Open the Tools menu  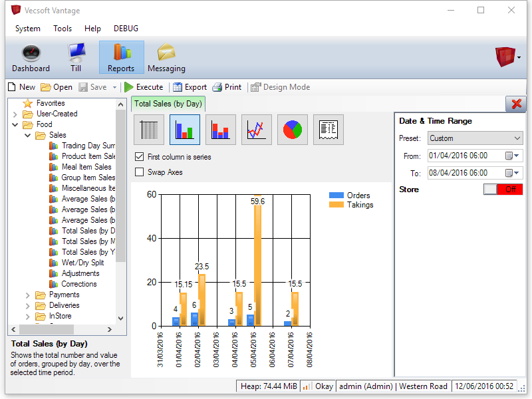point(63,29)
